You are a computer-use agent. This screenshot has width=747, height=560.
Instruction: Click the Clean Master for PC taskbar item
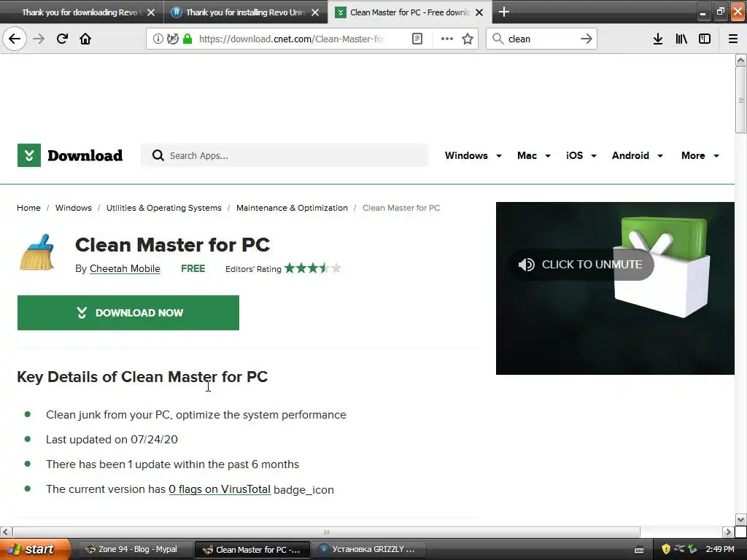pyautogui.click(x=252, y=550)
